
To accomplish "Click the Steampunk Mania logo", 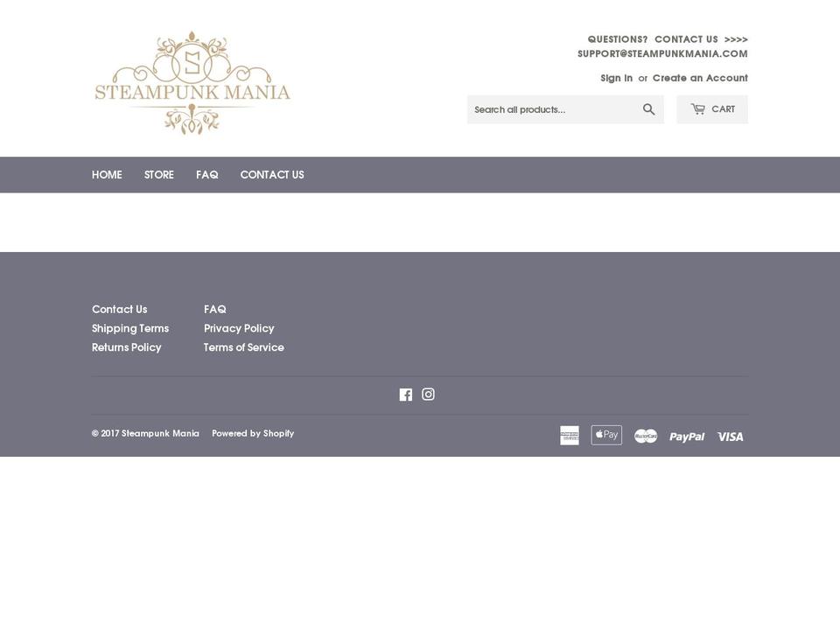I will 192,83.
